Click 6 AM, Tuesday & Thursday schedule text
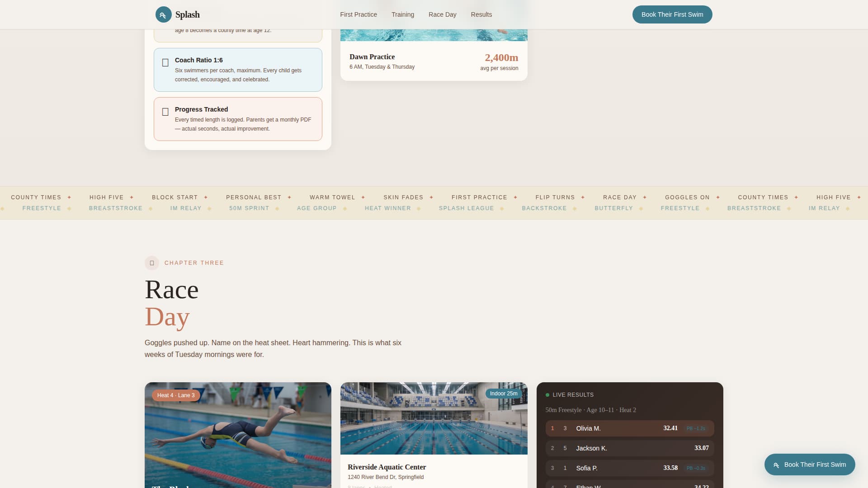This screenshot has width=868, height=488. click(x=382, y=67)
